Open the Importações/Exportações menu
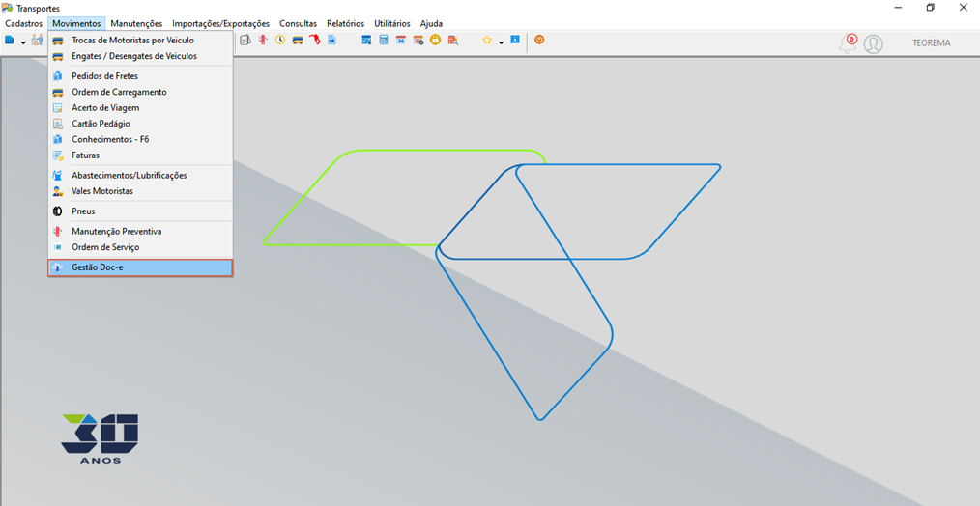 coord(220,24)
